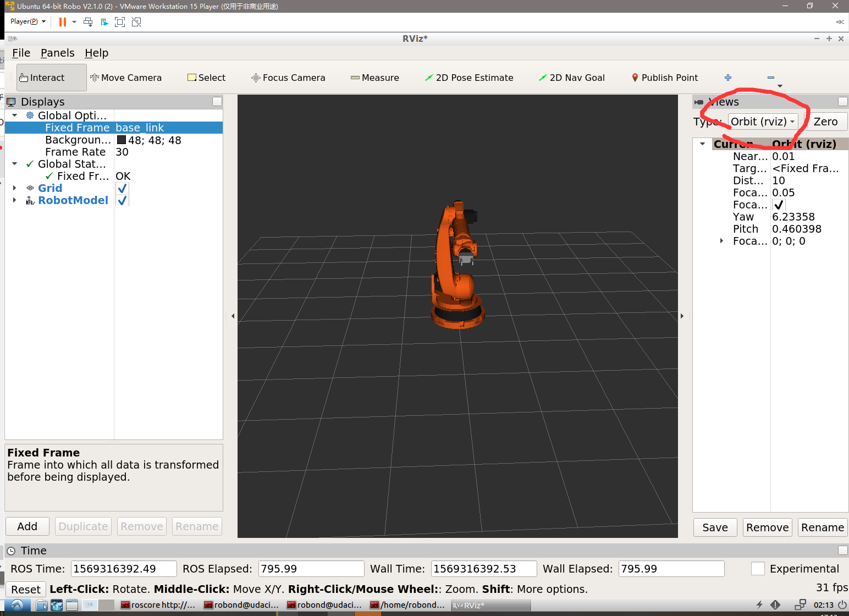Enable the Experimental checkbox
The width and height of the screenshot is (849, 616).
tap(758, 569)
